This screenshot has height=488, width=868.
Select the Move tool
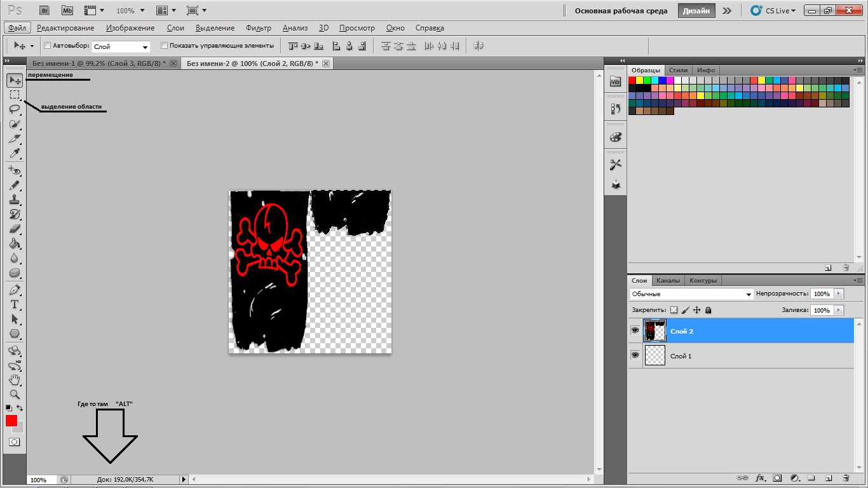click(x=15, y=80)
